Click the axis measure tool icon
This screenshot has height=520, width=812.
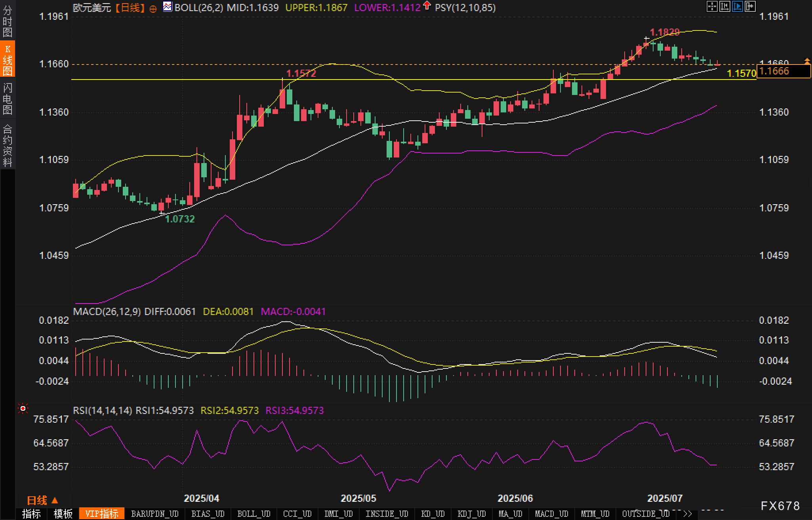(724, 6)
